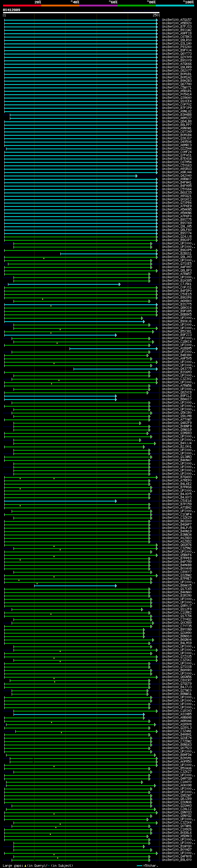This screenshot has height=868, width=197.
Task: Click UniRef100_O82077 entry
Action: click(177, 71)
